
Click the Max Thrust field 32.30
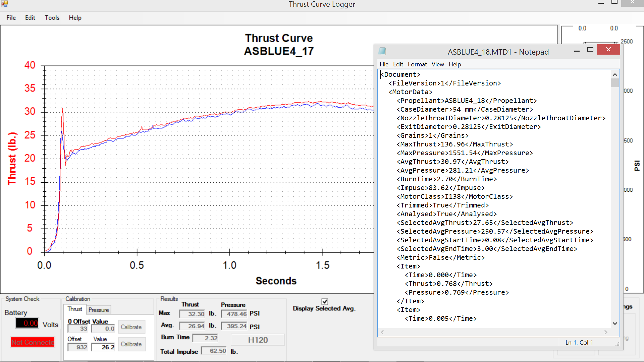click(192, 314)
